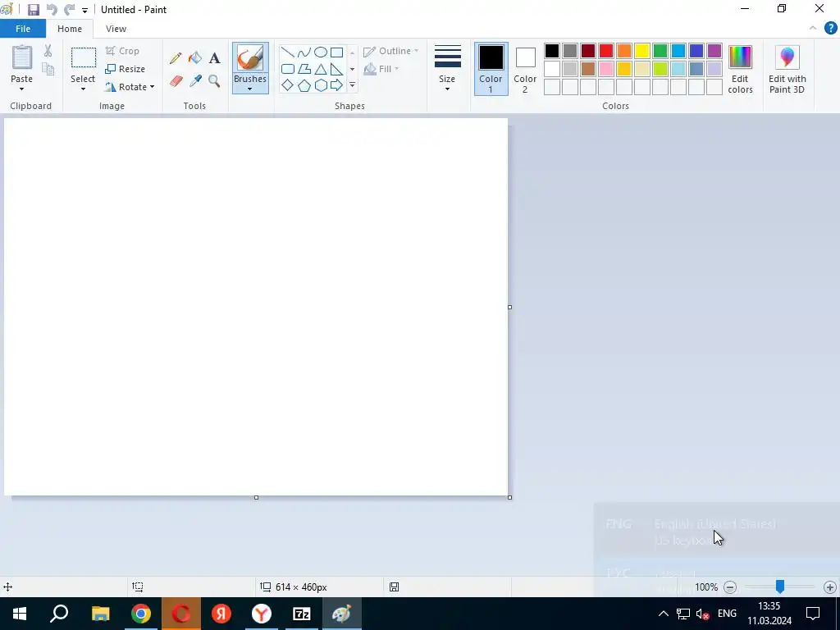Activate the Text tool
Viewport: 840px width, 630px height.
214,58
